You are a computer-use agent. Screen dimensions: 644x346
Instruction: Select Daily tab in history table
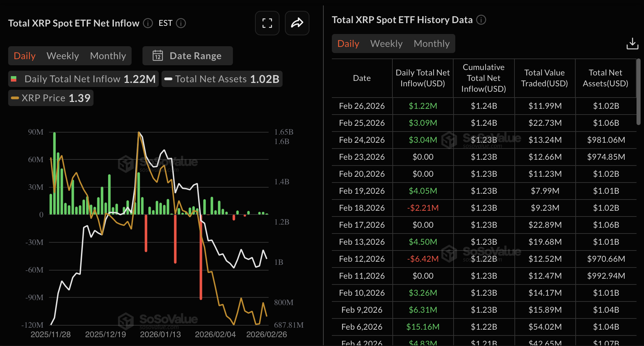(x=348, y=44)
